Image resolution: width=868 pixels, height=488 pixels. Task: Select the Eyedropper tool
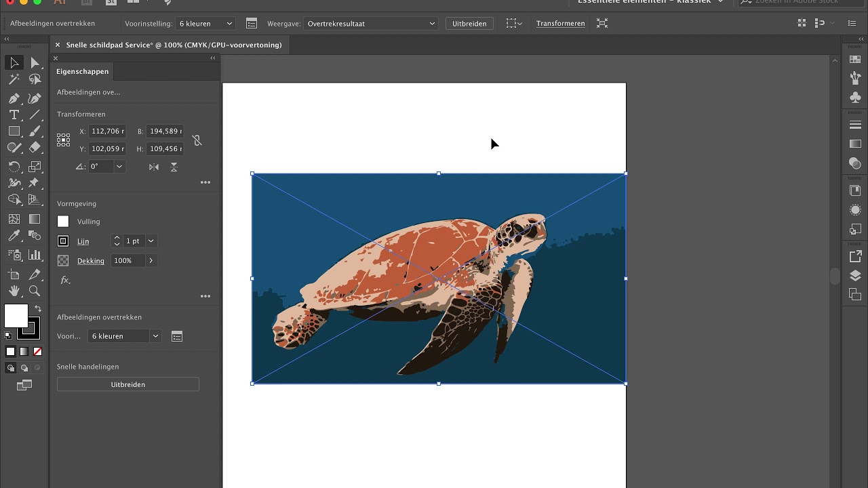click(x=14, y=235)
